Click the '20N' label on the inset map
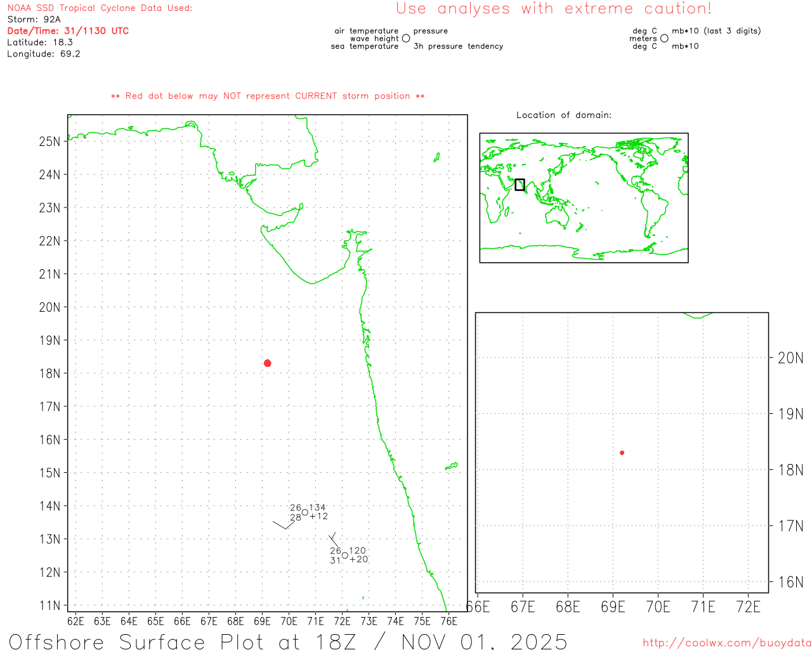The image size is (812, 650). tap(790, 358)
